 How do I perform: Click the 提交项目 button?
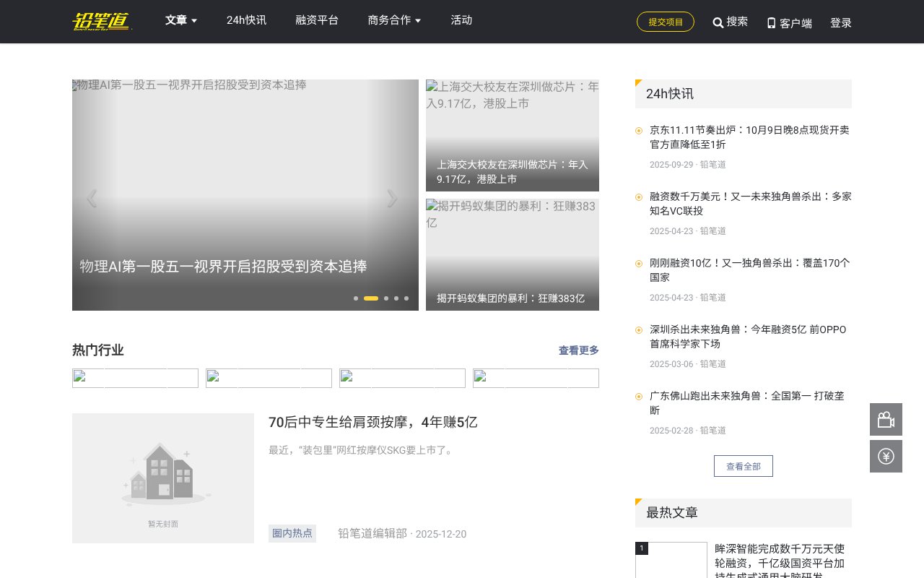[x=665, y=22]
